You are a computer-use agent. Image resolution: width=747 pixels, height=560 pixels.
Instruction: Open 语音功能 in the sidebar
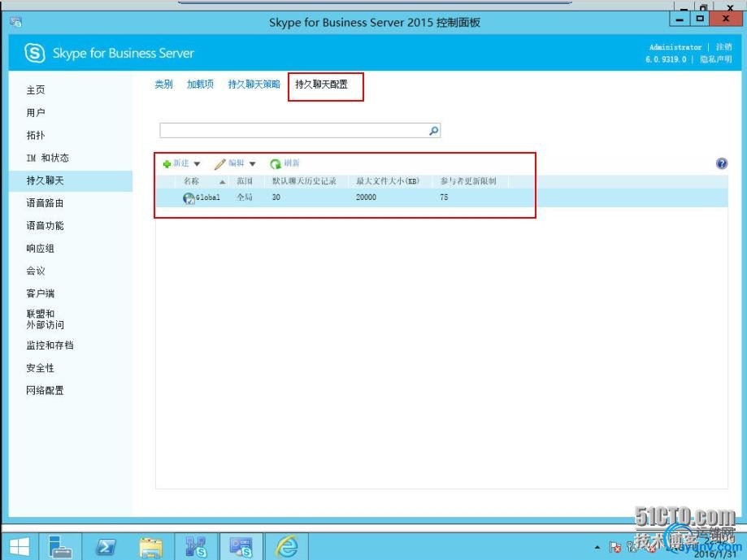45,226
